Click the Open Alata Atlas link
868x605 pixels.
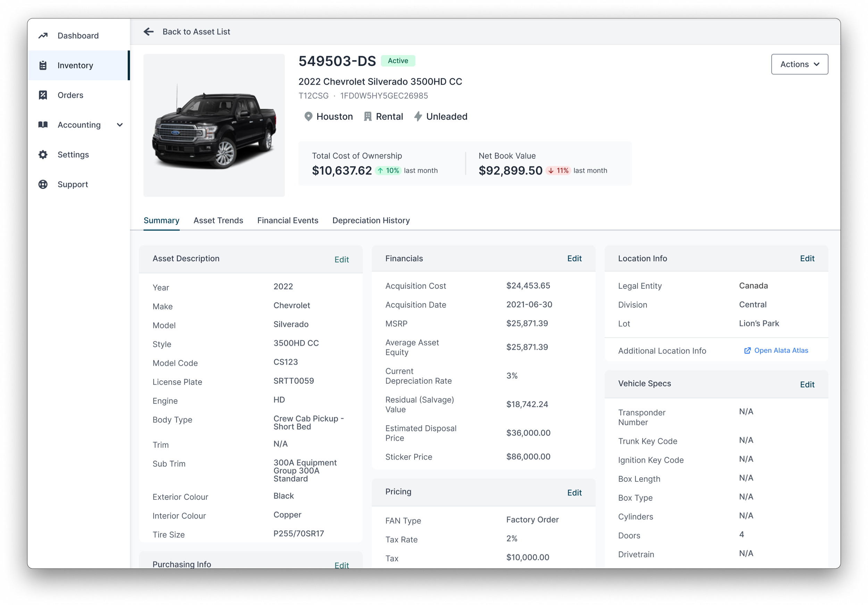click(781, 350)
